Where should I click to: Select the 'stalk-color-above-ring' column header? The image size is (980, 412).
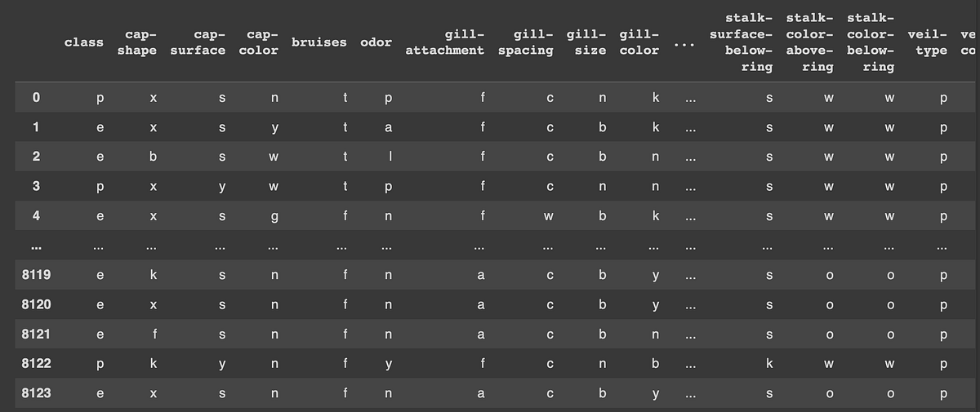click(810, 42)
